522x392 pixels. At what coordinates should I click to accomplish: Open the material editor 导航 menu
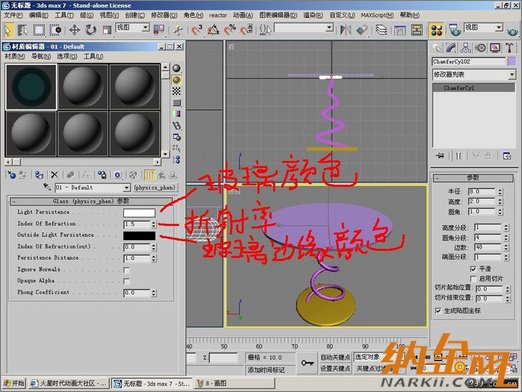click(41, 57)
